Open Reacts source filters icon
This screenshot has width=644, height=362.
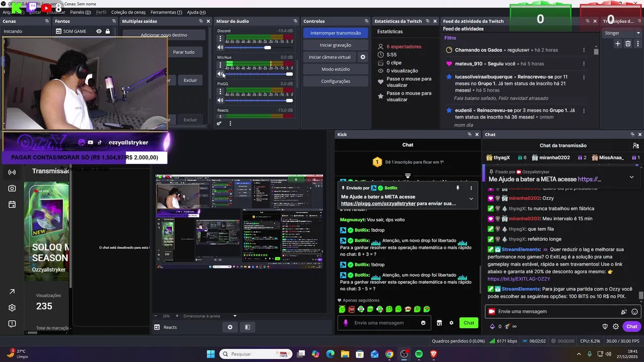[x=248, y=327]
